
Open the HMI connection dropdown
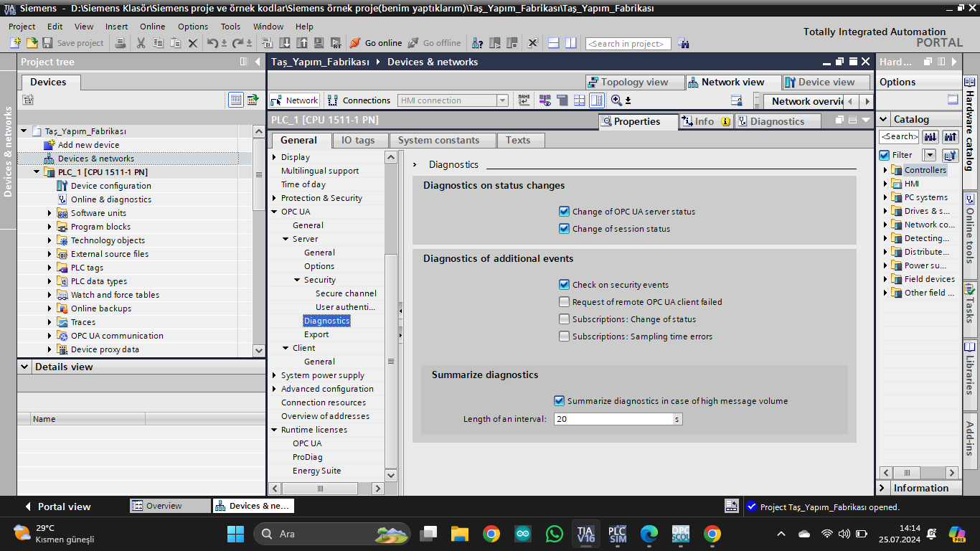tap(502, 100)
